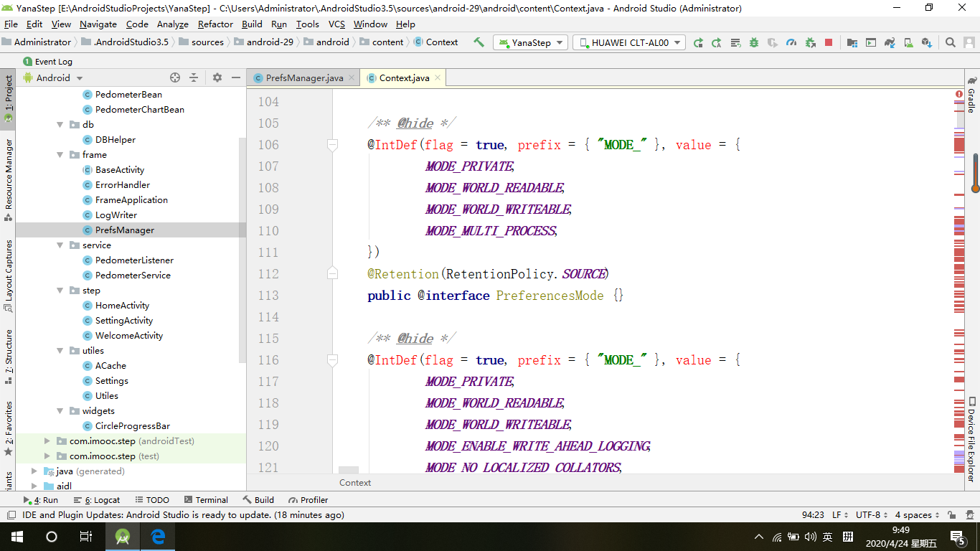Click the inspections profile icon in status bar
The image size is (980, 551).
969,515
